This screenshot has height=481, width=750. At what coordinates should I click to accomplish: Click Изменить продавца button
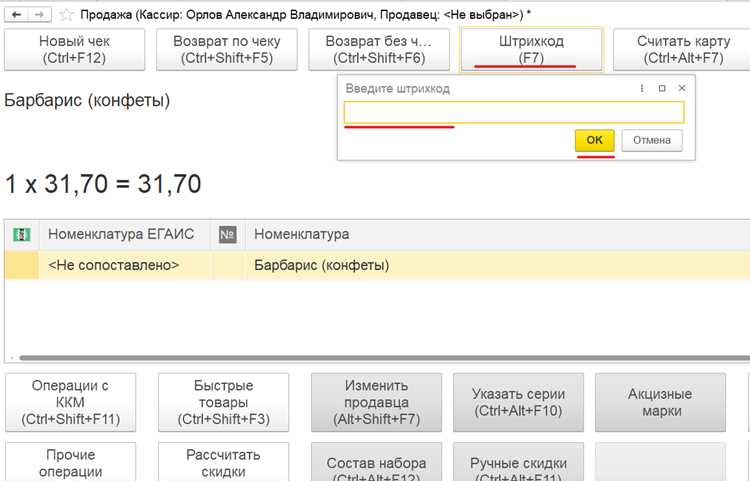[x=376, y=403]
